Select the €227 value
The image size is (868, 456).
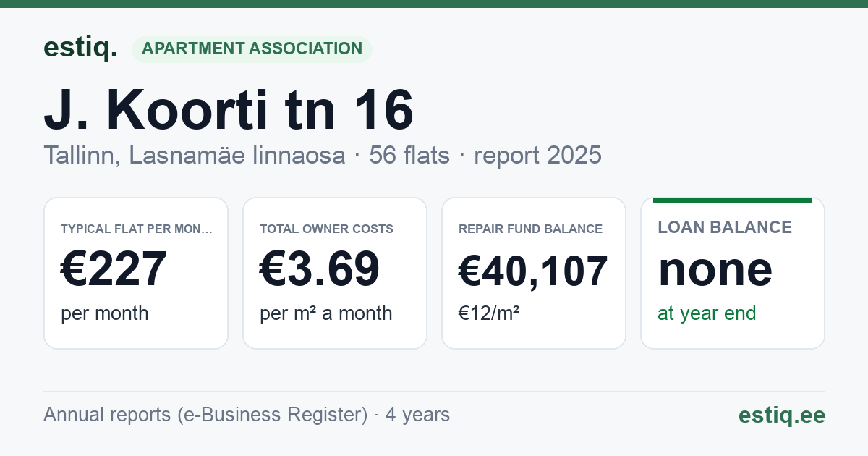[x=114, y=269]
